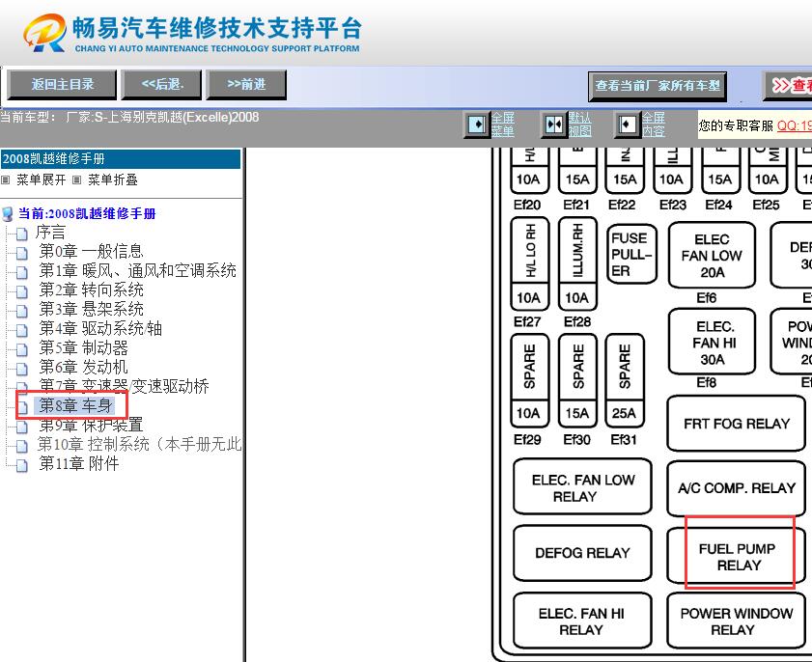Click page icon beside 第8章 车身
Image resolution: width=812 pixels, height=662 pixels.
[22, 407]
